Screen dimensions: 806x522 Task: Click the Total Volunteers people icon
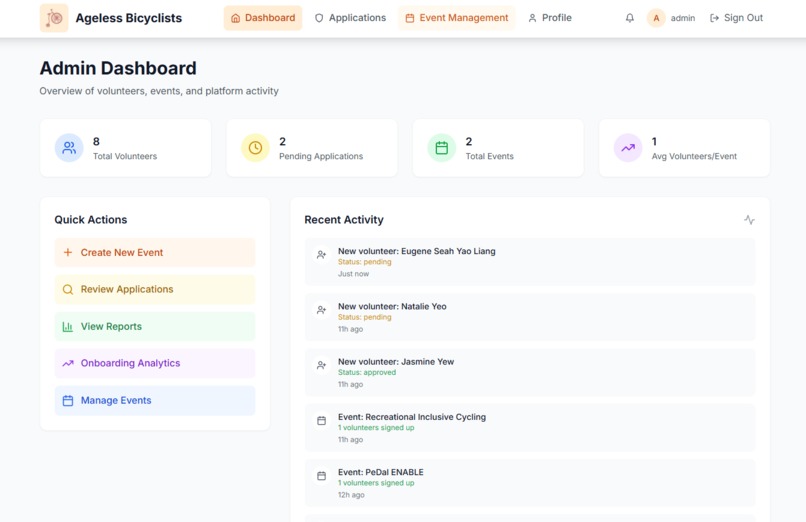click(69, 148)
